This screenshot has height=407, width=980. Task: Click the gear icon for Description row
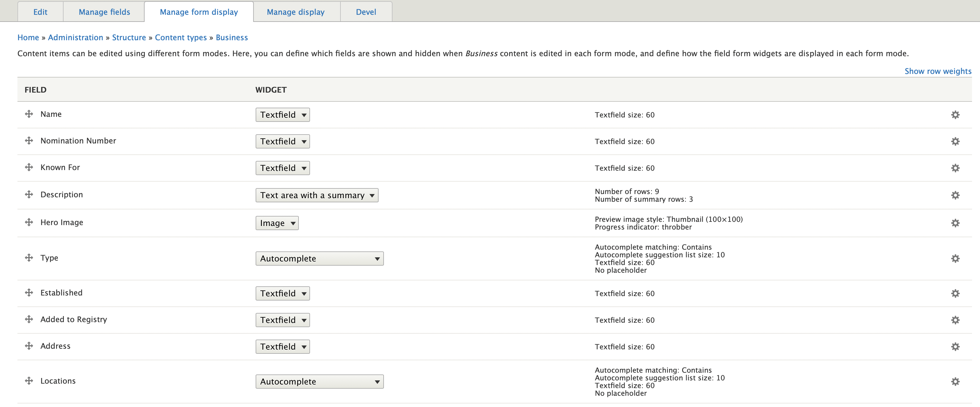(955, 195)
